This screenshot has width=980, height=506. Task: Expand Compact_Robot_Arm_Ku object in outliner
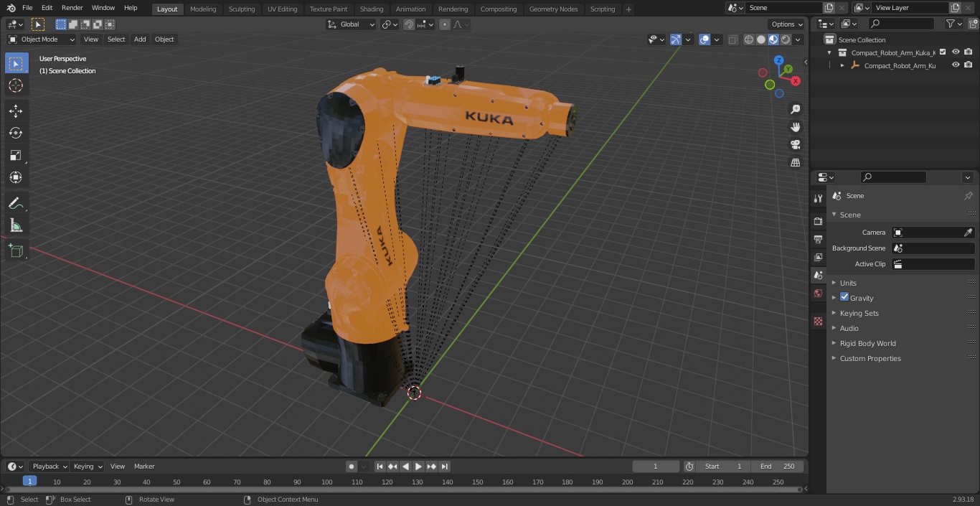(x=842, y=65)
